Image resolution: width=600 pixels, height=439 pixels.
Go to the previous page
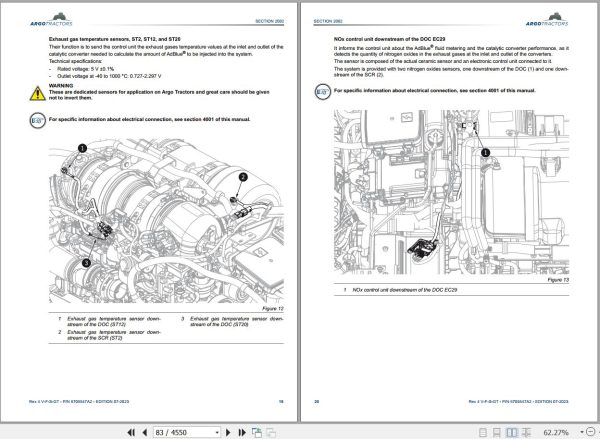pyautogui.click(x=145, y=432)
